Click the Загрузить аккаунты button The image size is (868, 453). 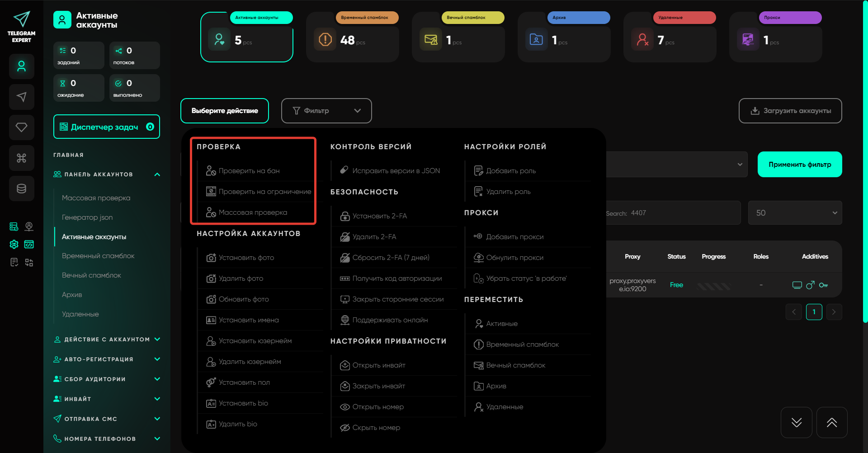click(790, 111)
